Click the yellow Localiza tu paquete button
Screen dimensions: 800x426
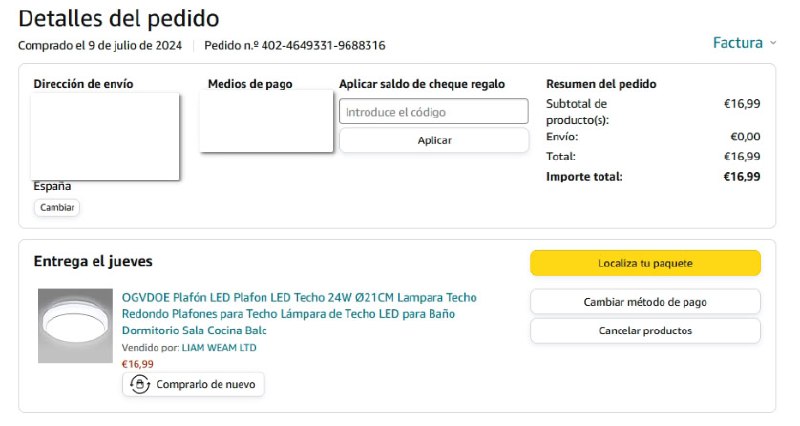(645, 263)
